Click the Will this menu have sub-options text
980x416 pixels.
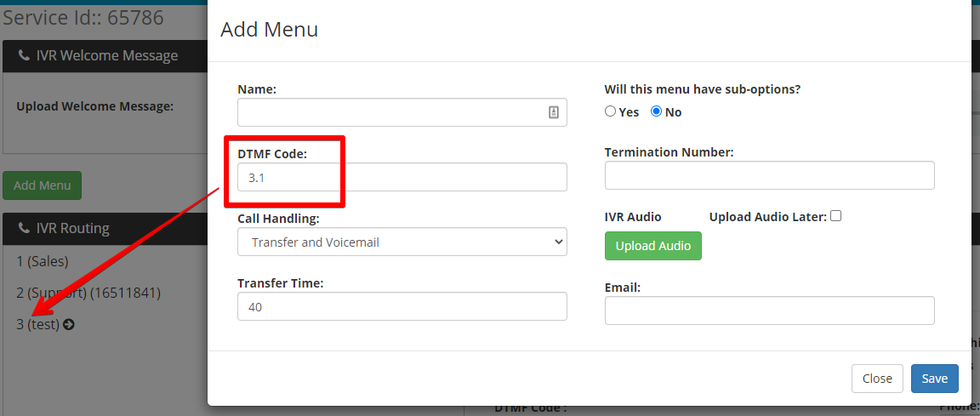(703, 89)
